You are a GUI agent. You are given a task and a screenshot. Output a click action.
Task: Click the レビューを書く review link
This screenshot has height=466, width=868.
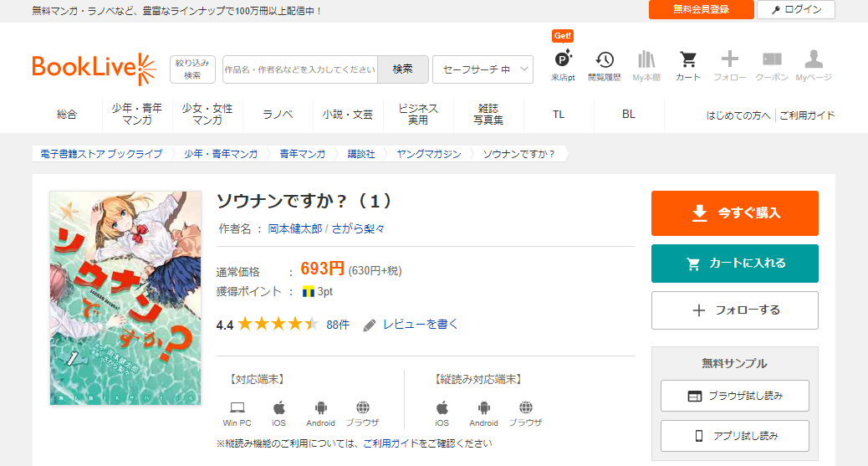coord(420,325)
